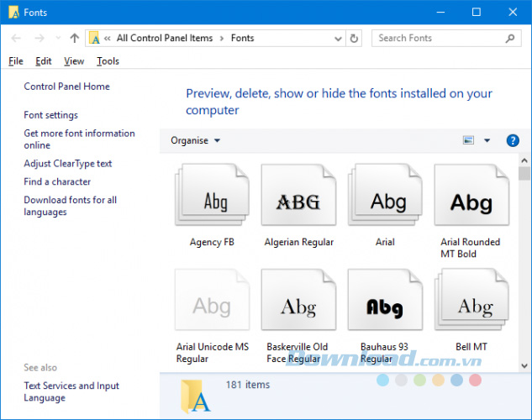
Task: Click Get more font information online
Action: (x=79, y=139)
